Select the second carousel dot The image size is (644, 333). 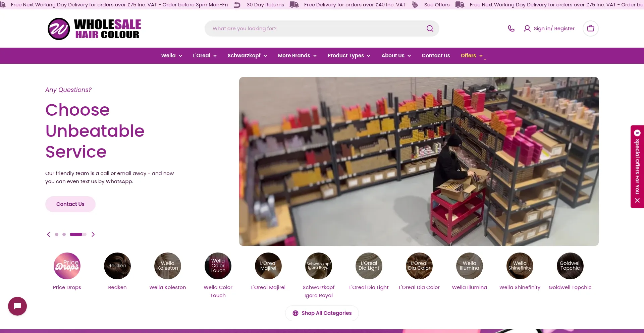(x=64, y=234)
